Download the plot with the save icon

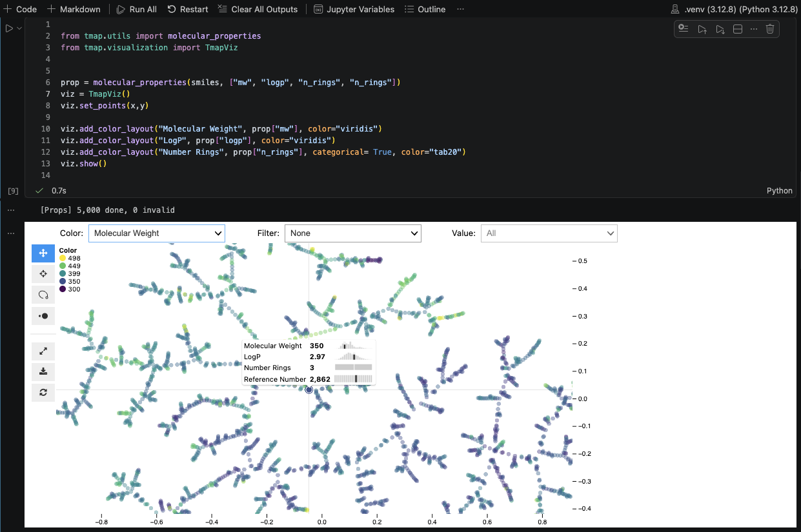coord(43,371)
